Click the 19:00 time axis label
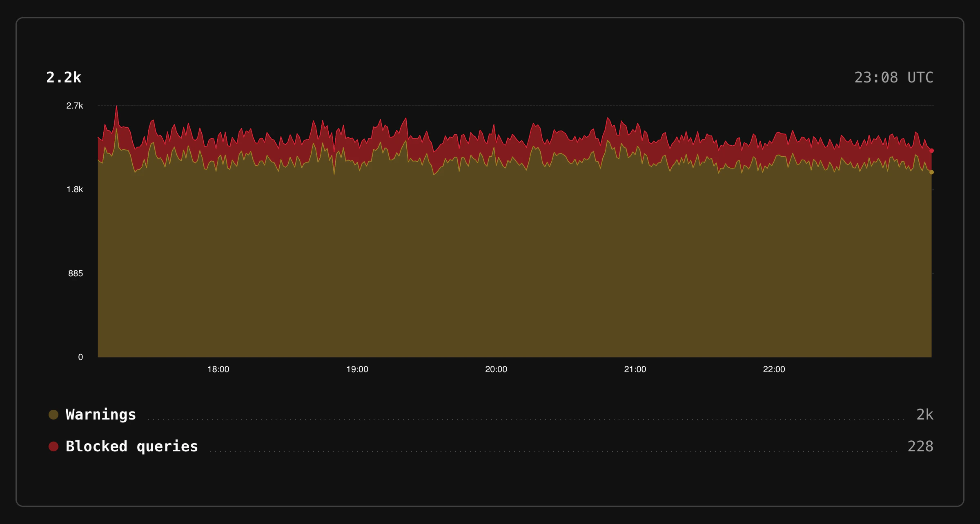 click(x=358, y=369)
